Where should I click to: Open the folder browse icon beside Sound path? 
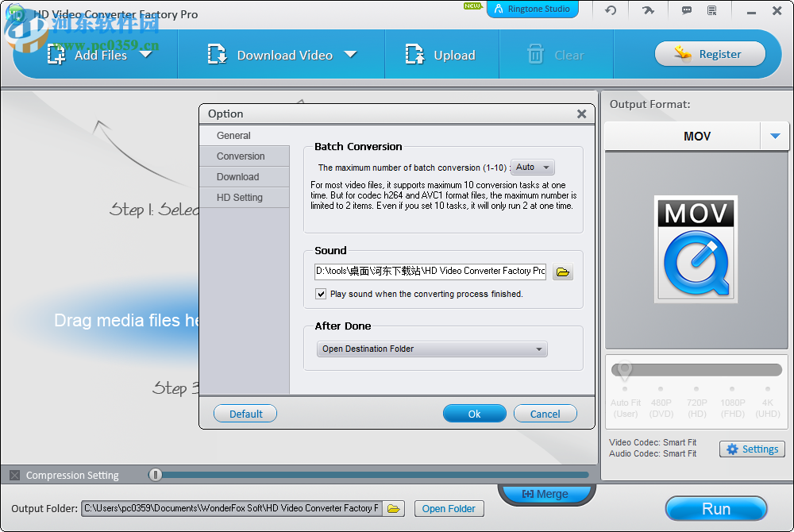point(562,271)
